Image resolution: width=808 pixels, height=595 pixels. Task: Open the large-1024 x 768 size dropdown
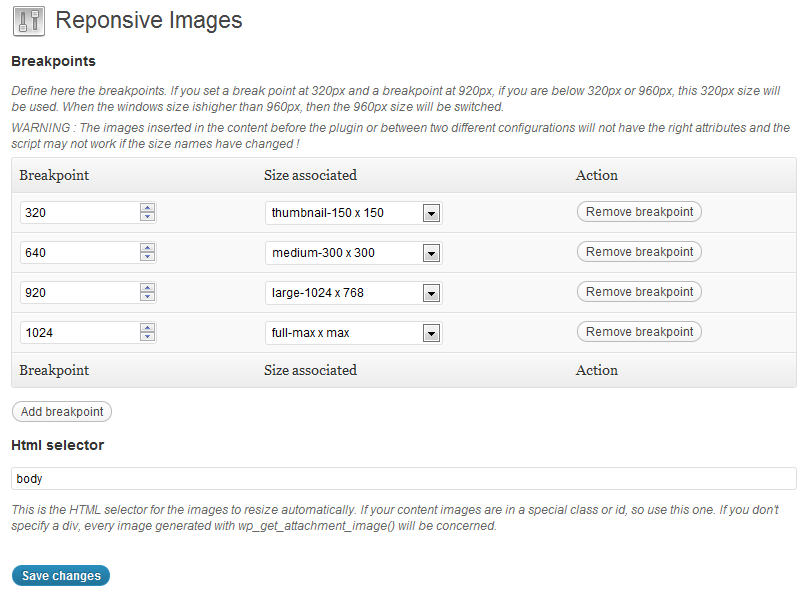coord(431,293)
